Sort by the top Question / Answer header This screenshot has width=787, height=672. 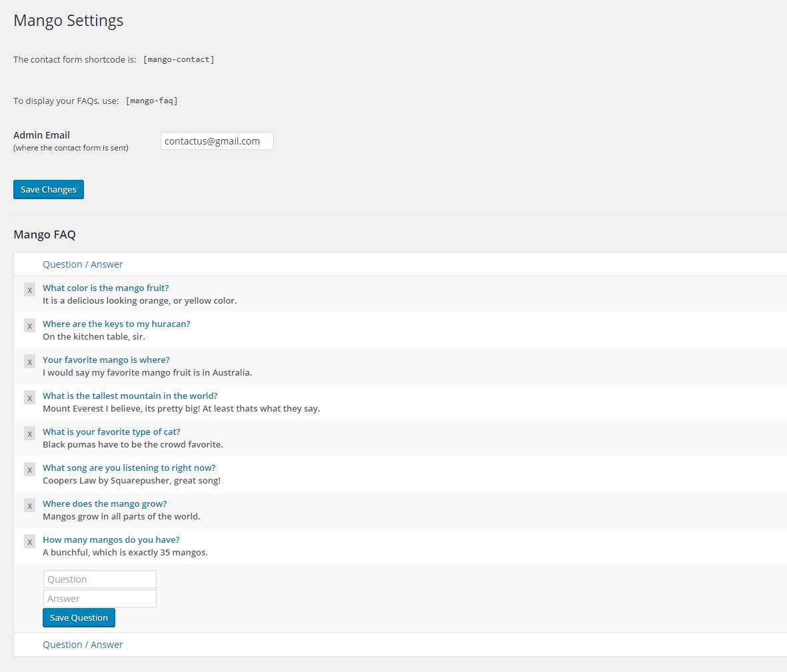pos(83,264)
